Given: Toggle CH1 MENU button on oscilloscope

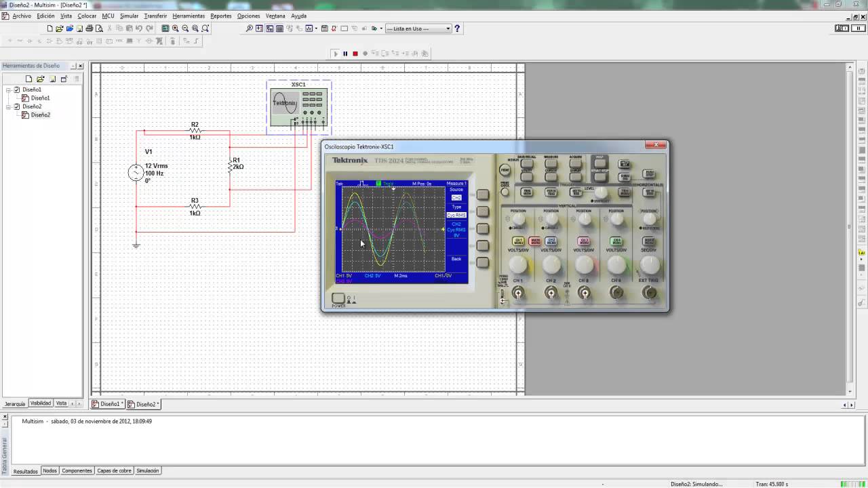Looking at the screenshot, I should (x=518, y=241).
